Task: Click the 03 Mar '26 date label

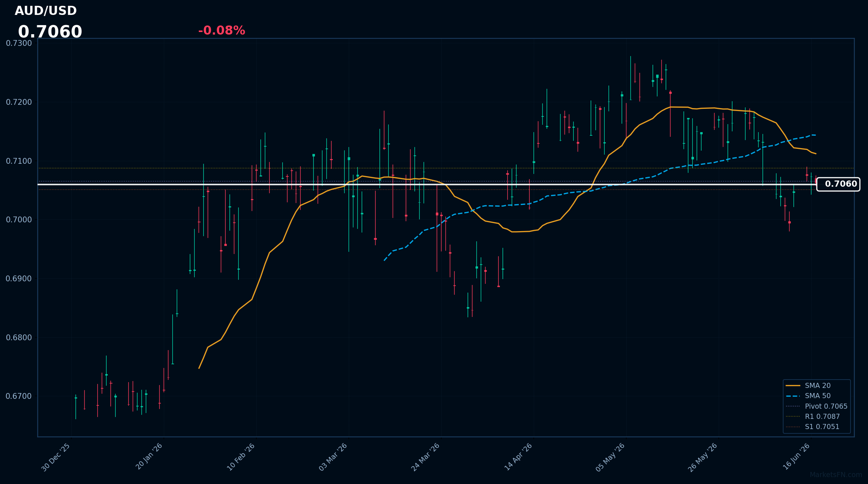Action: pos(333,457)
